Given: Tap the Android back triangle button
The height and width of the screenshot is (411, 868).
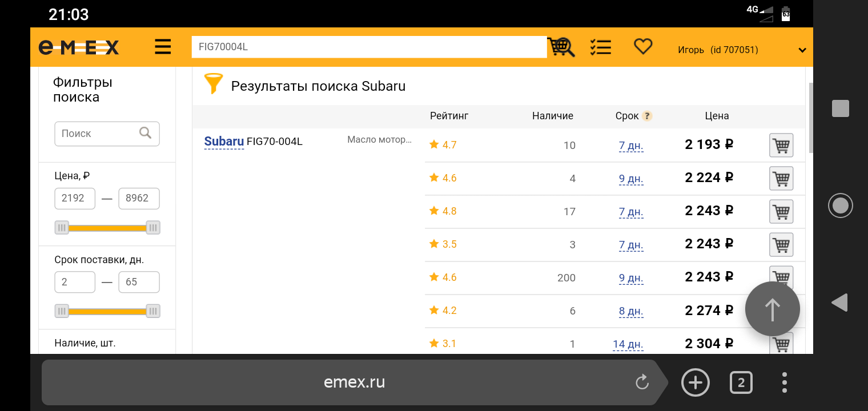Looking at the screenshot, I should click(839, 302).
